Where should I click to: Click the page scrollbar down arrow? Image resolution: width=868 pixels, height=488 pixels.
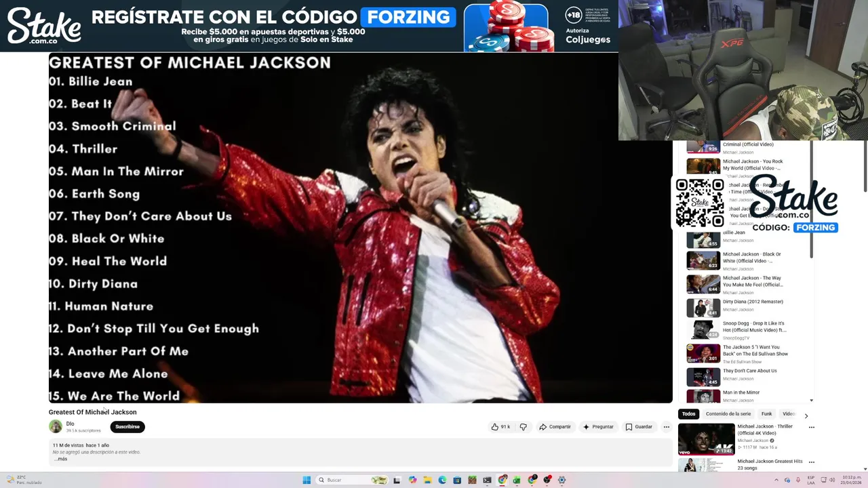865,468
